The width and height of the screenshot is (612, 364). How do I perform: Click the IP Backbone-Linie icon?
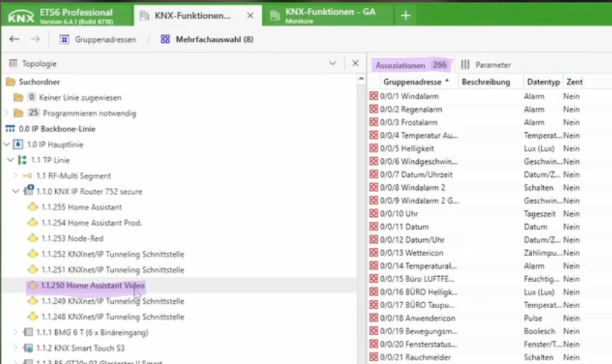[10, 128]
